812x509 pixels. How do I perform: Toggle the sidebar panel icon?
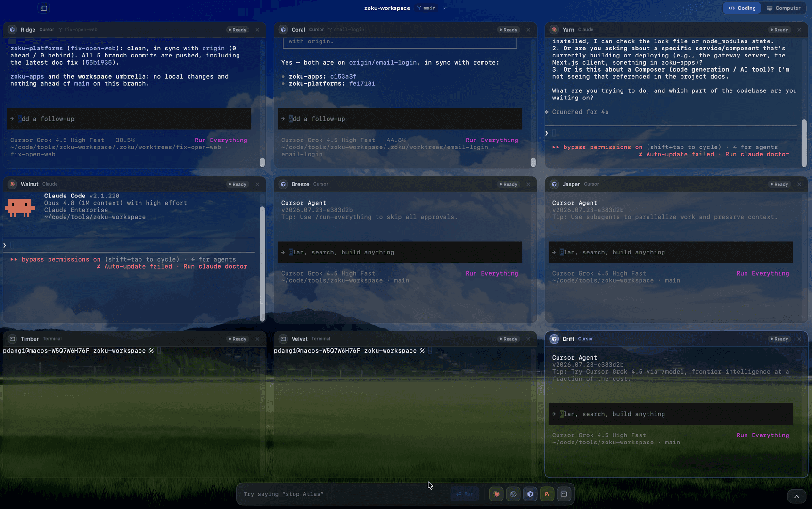pos(44,8)
